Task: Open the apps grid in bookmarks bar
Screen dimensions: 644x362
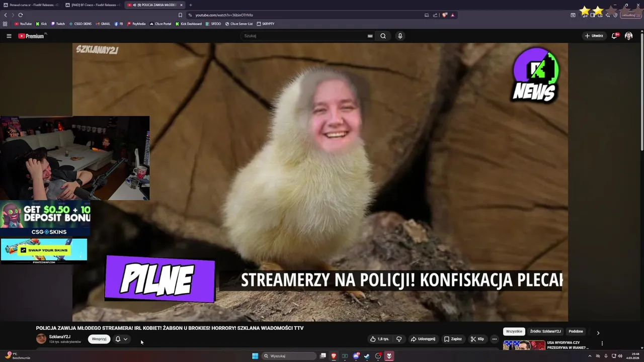Action: click(5, 24)
